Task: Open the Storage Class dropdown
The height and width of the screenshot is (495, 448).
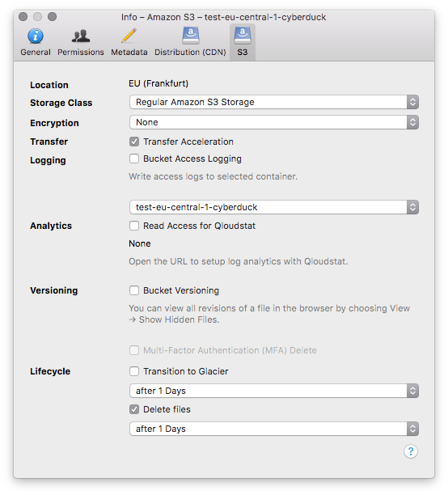Action: 274,102
